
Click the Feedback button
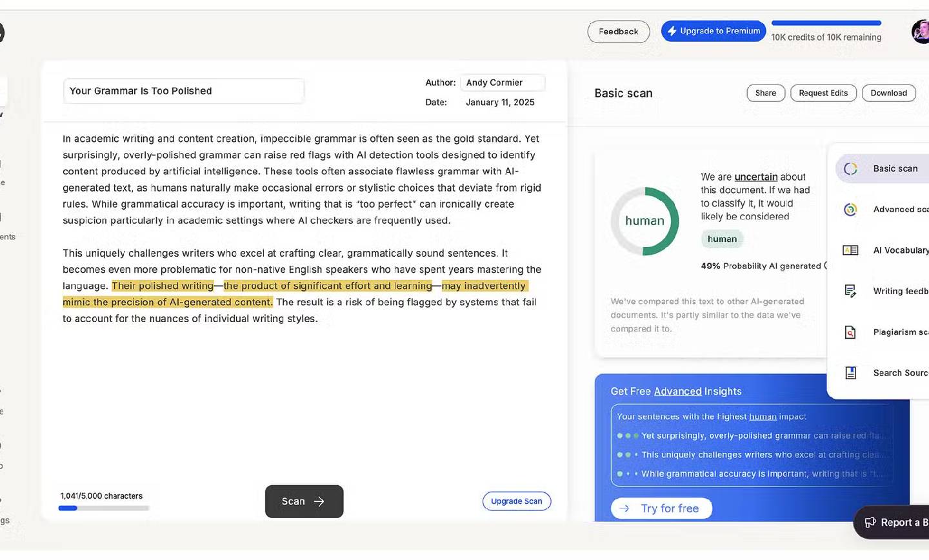(618, 32)
